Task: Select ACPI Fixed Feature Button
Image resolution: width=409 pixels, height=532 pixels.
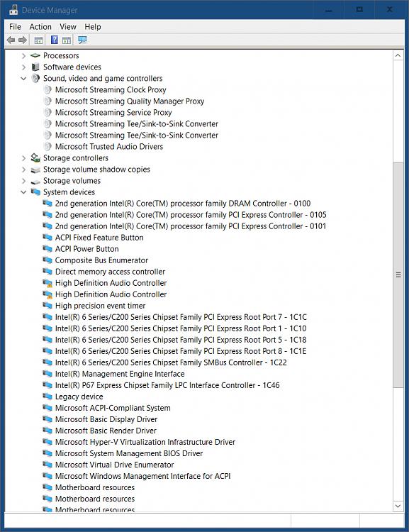Action: [99, 238]
